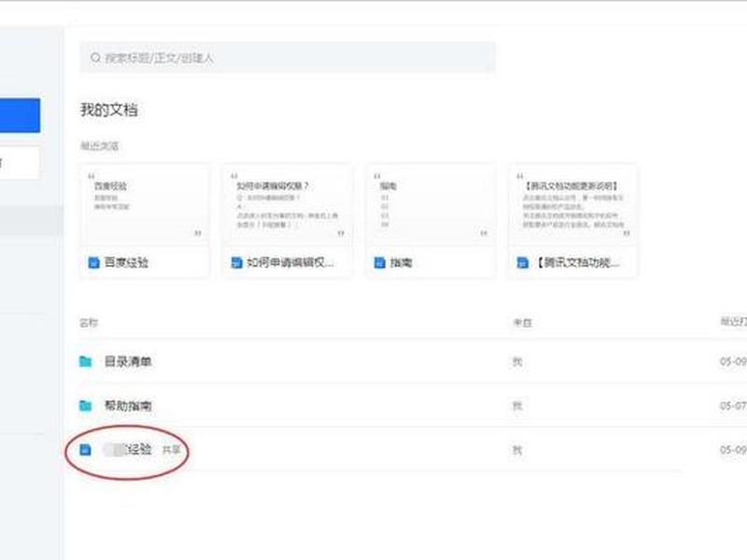
Task: Click the 如何申请编辑权... card title
Action: click(290, 262)
